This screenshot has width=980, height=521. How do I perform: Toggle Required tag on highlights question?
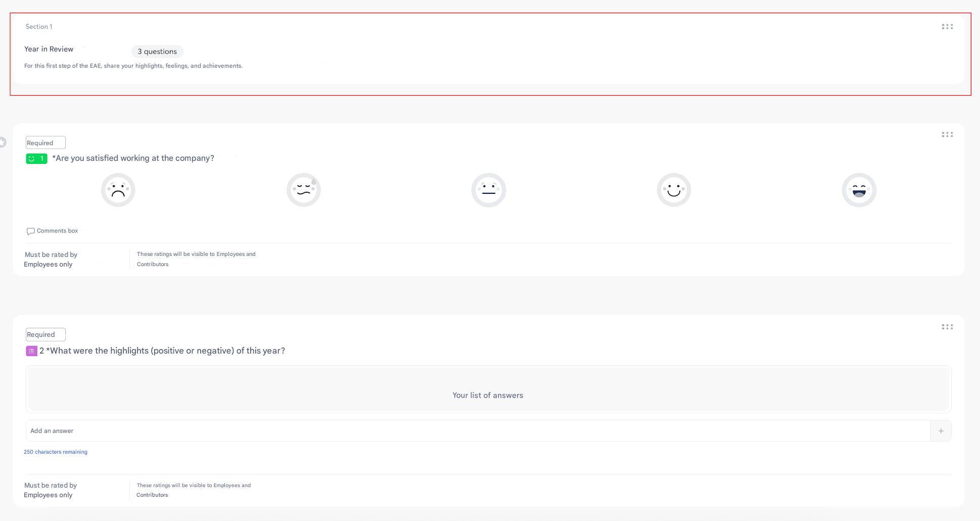pyautogui.click(x=45, y=334)
